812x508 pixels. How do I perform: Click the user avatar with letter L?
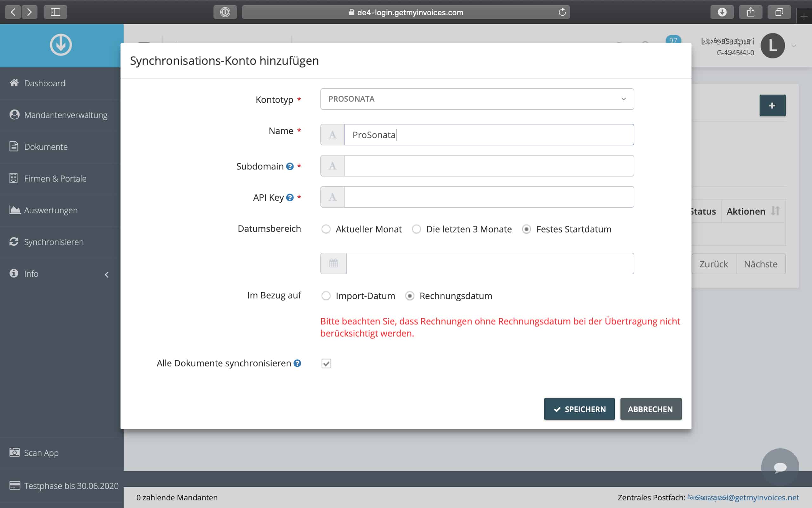point(772,46)
